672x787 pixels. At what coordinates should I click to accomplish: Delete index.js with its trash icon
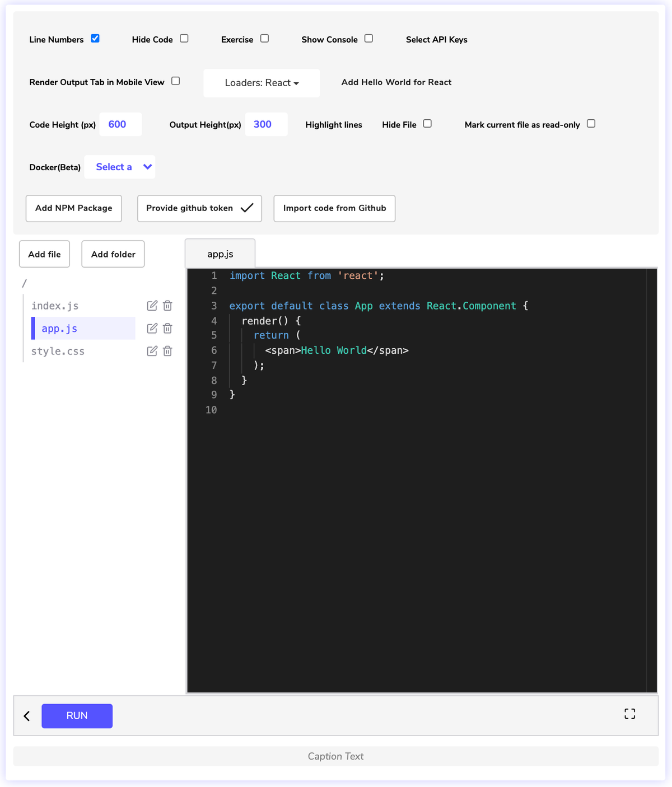point(167,306)
